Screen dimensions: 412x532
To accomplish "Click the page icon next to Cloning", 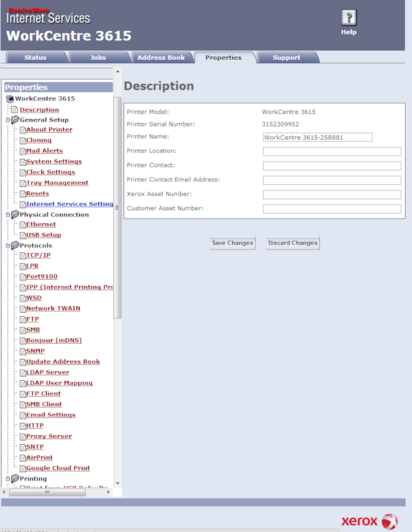I will pos(22,140).
